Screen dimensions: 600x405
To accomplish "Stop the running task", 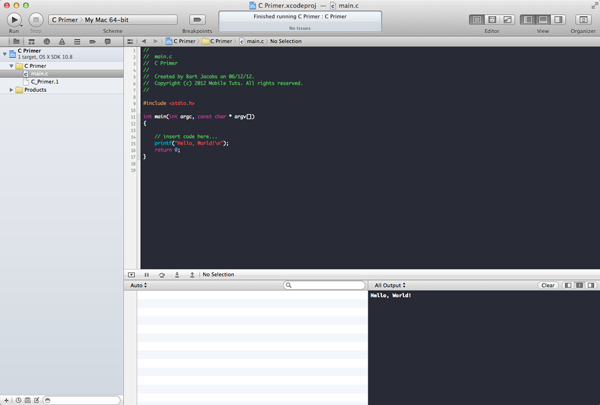I will [x=36, y=20].
